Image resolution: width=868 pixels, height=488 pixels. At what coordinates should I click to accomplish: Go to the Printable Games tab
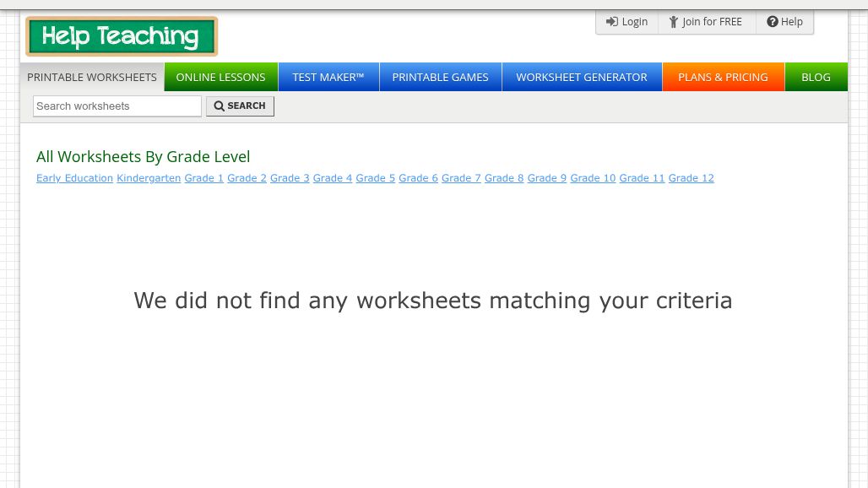pos(440,77)
